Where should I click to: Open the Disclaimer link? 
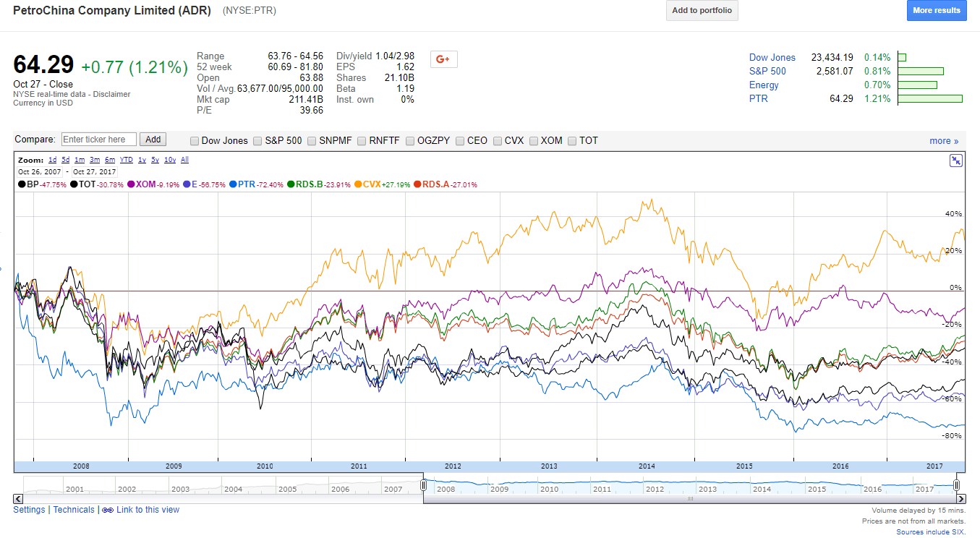tap(112, 94)
